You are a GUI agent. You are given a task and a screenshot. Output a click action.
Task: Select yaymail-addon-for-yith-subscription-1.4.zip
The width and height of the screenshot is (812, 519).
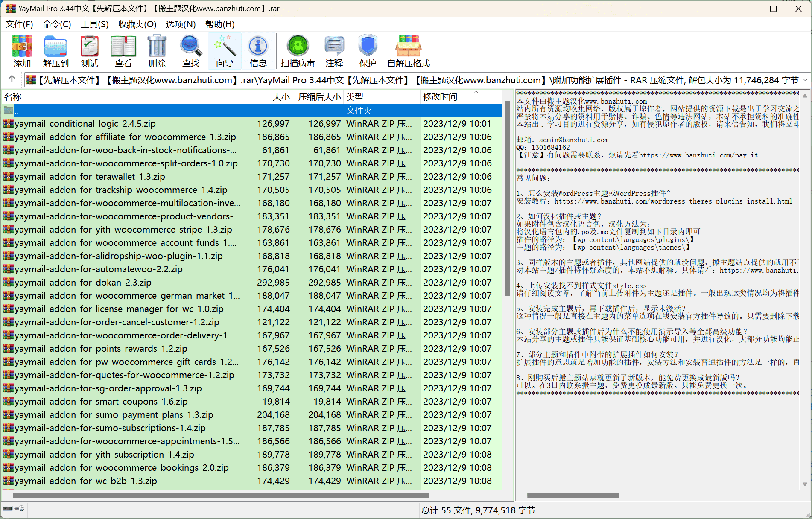(252, 455)
